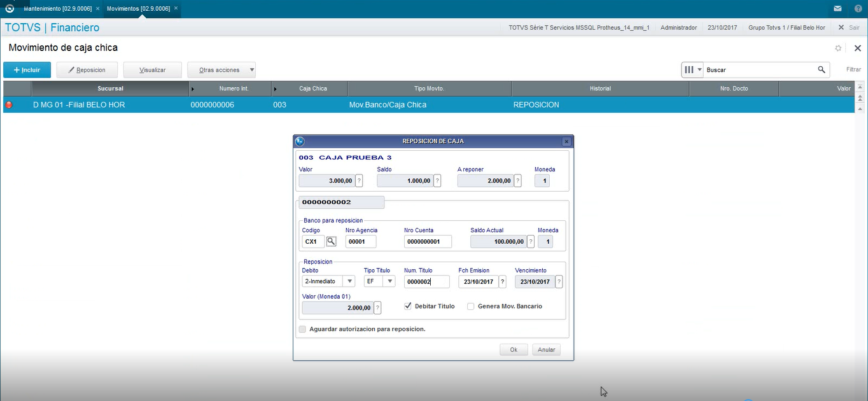Click the Visualizar button
This screenshot has width=868, height=401.
pyautogui.click(x=153, y=70)
